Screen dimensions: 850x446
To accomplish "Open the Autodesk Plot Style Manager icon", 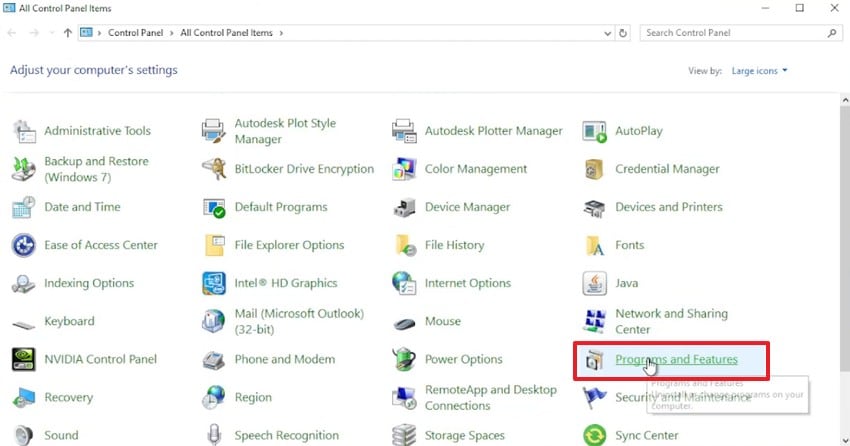I will click(x=214, y=131).
